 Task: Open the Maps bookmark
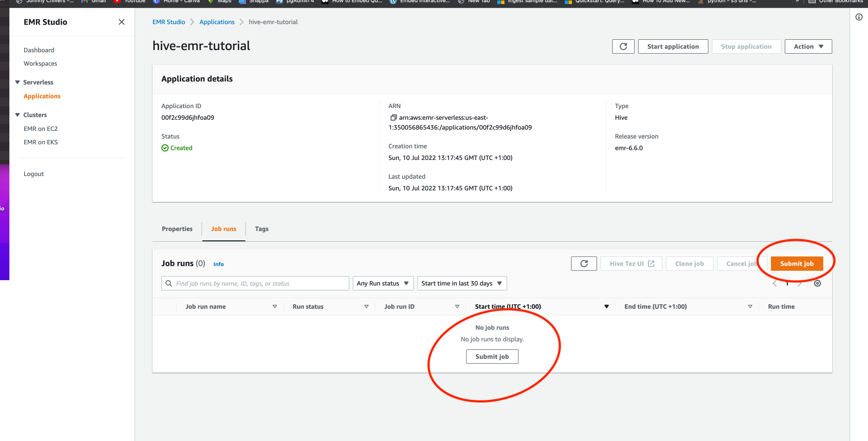click(x=220, y=1)
